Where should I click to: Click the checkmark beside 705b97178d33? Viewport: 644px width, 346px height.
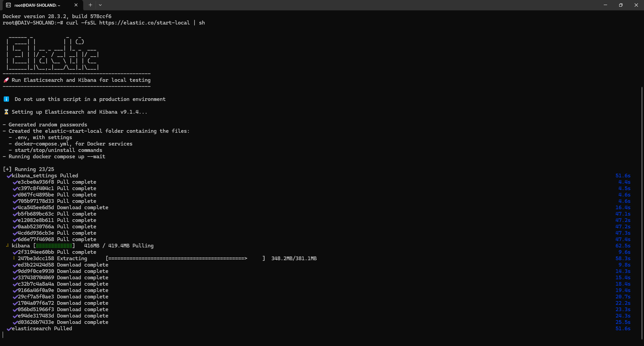point(15,201)
